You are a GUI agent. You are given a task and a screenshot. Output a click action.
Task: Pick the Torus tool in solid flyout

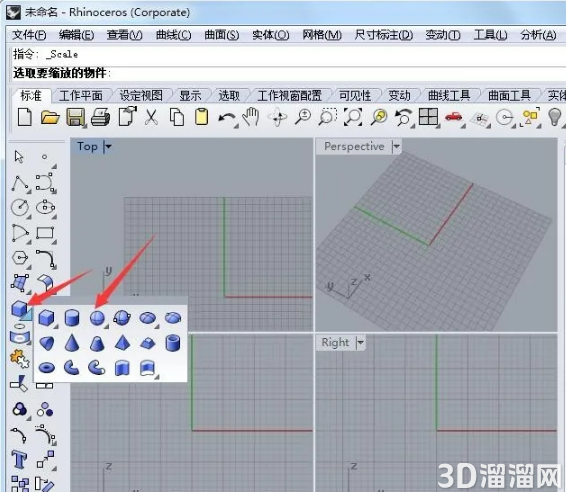[47, 368]
